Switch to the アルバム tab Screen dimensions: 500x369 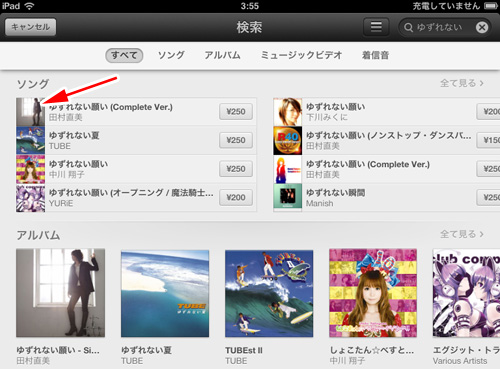point(222,55)
